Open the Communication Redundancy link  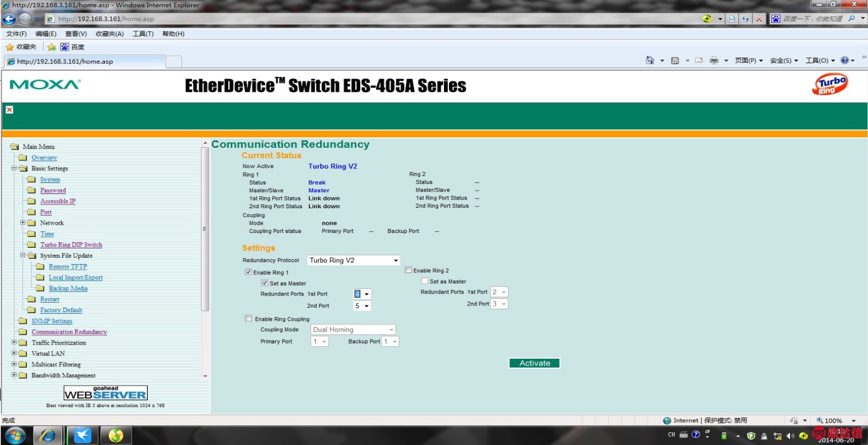69,332
